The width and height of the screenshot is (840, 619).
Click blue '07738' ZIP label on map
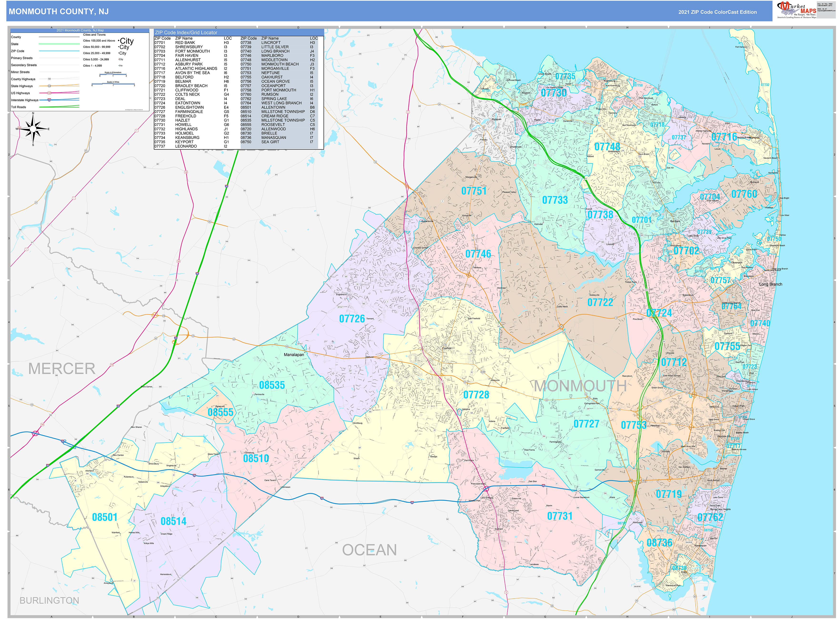pyautogui.click(x=600, y=215)
